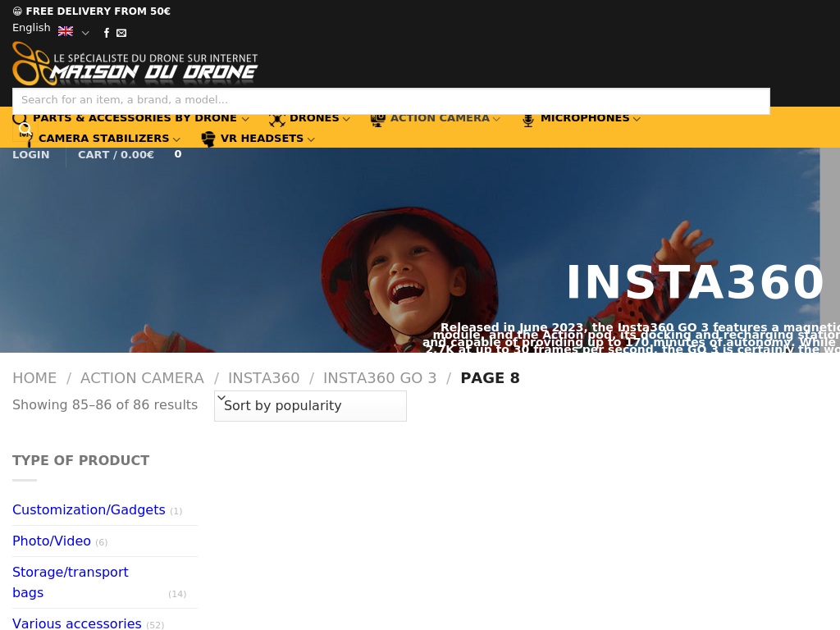Filter by Storage/transport bags

coord(71,582)
